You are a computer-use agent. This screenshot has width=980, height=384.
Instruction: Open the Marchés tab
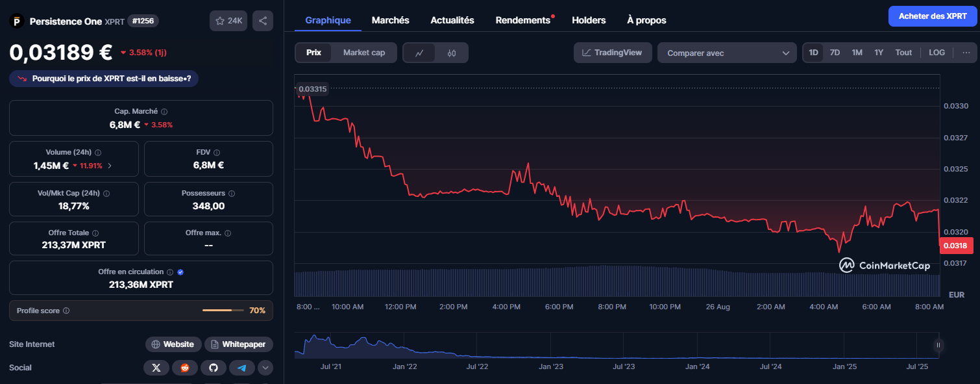(x=391, y=20)
